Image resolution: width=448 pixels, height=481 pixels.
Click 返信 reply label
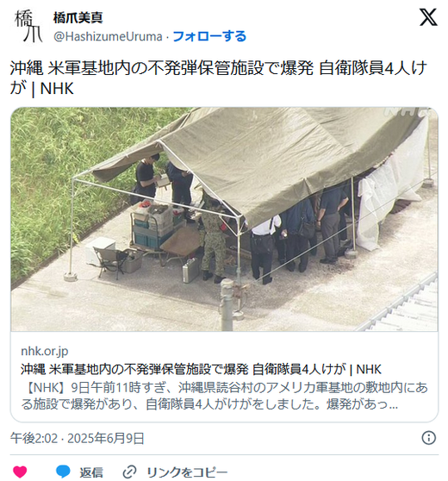91,472
